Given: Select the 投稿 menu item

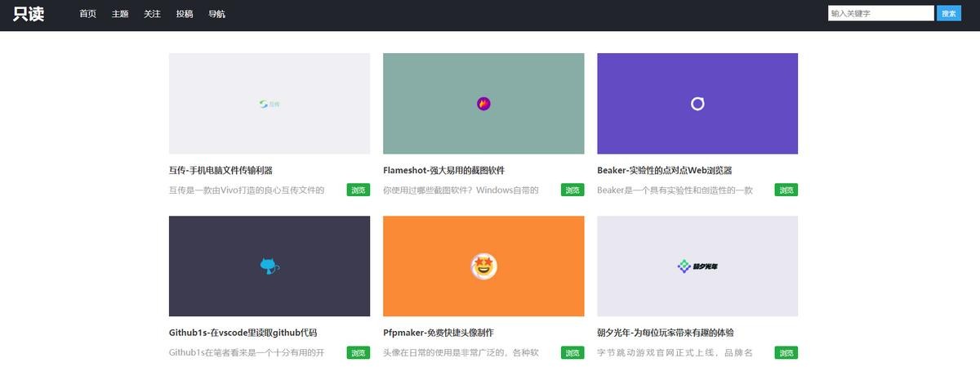Looking at the screenshot, I should tap(185, 14).
